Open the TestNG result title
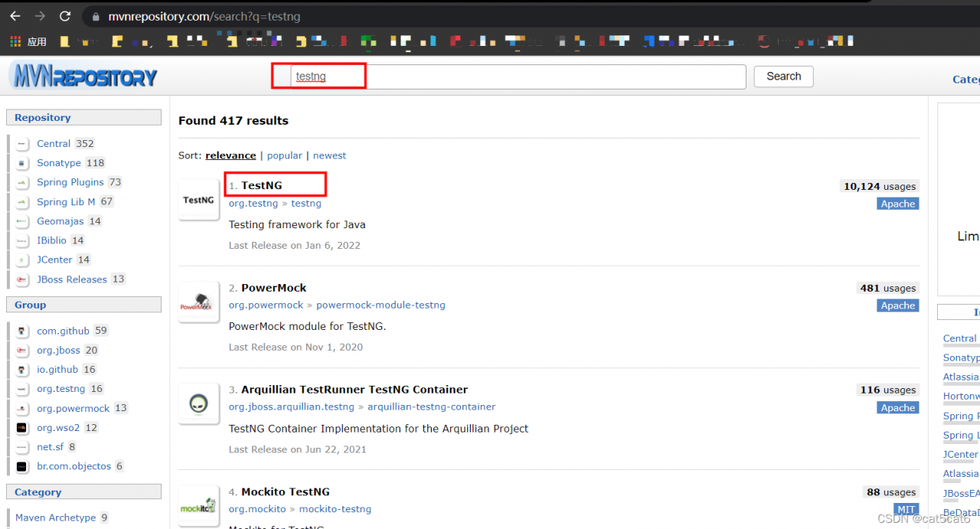 tap(262, 186)
